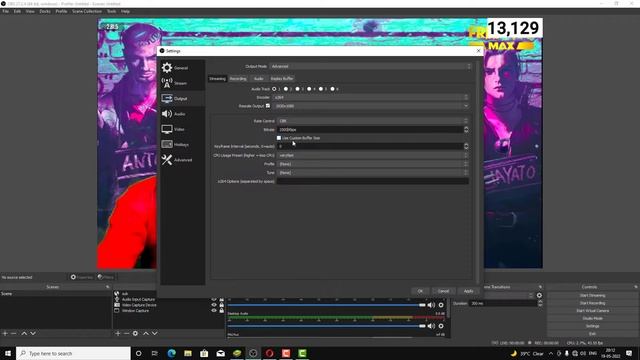Open the Rate Control dropdown
640x360 pixels.
[x=373, y=121]
